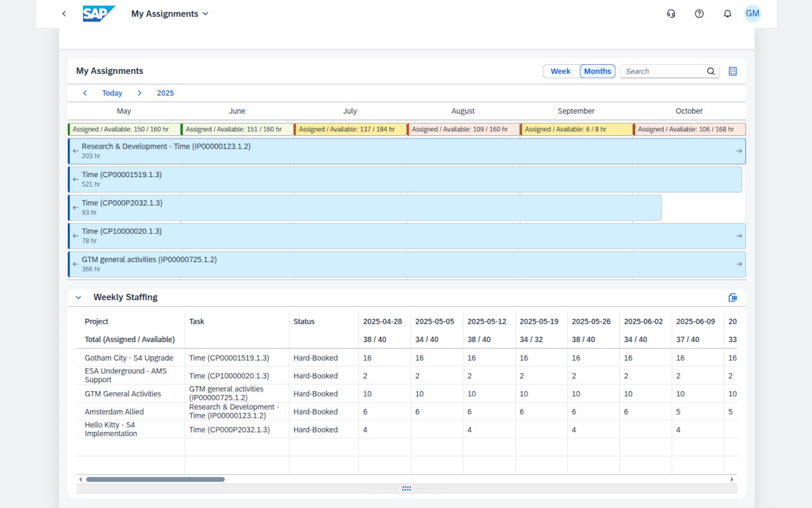Viewport: 812px width, 508px height.
Task: Open the help question mark icon
Action: point(699,14)
